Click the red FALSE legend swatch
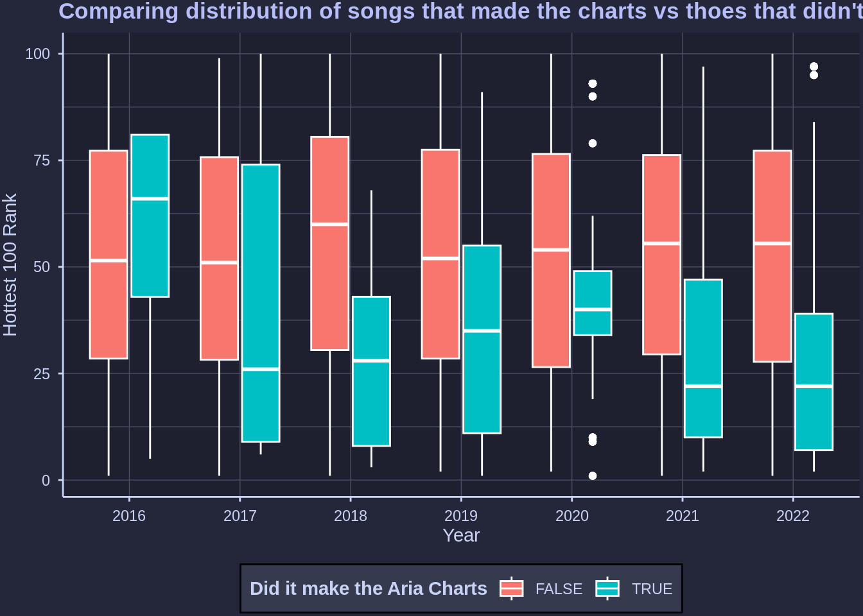The height and width of the screenshot is (616, 863). 512,588
